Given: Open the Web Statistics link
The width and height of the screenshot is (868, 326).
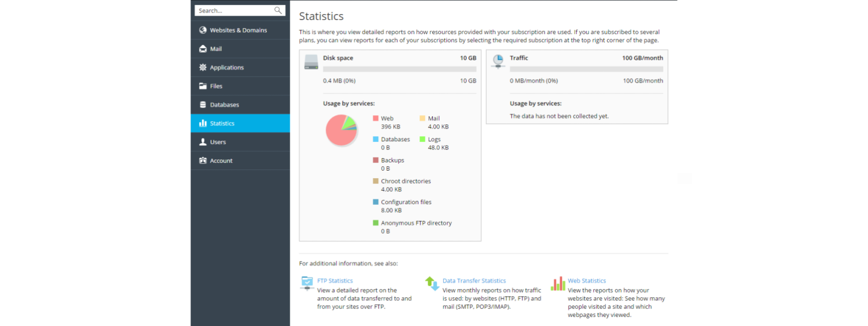Looking at the screenshot, I should 587,281.
